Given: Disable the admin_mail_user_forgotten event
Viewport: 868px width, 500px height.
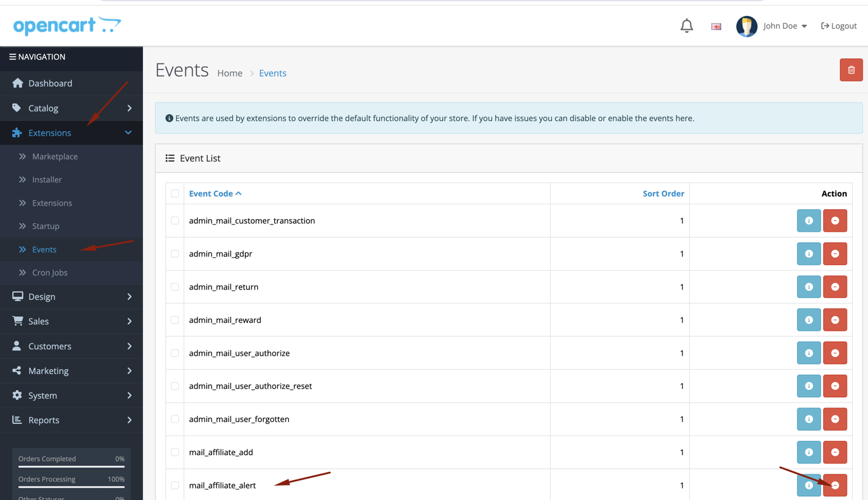Looking at the screenshot, I should tap(835, 419).
